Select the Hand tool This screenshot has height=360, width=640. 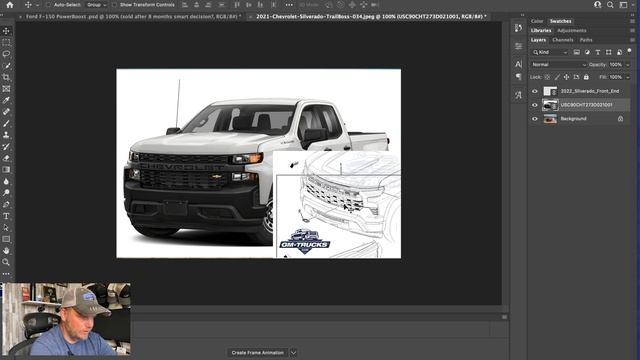(6, 251)
